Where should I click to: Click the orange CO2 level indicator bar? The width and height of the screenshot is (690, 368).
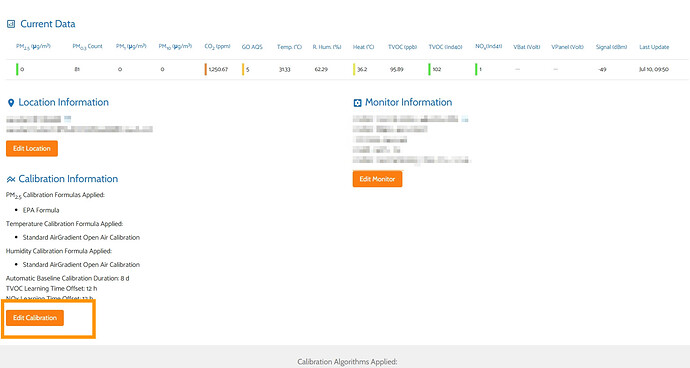click(205, 69)
